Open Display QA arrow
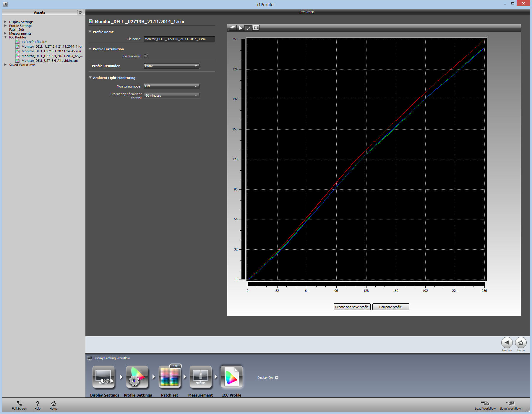The height and width of the screenshot is (414, 532). [x=277, y=378]
